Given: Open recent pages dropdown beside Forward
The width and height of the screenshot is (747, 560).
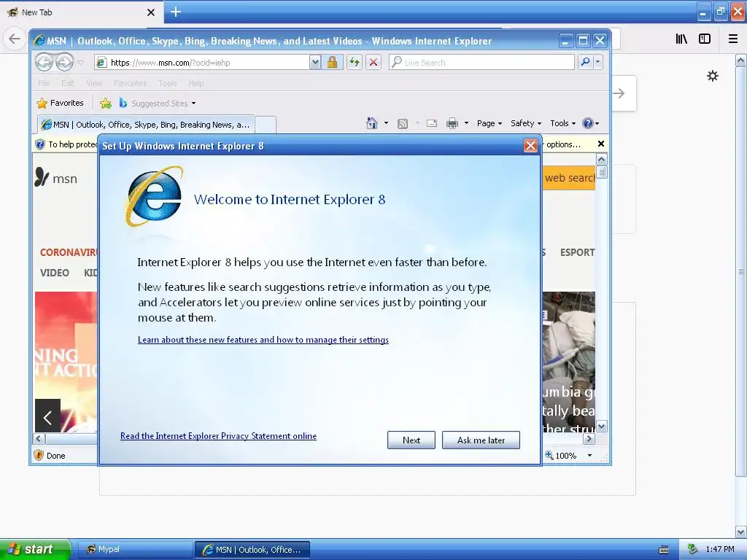Looking at the screenshot, I should coord(80,63).
